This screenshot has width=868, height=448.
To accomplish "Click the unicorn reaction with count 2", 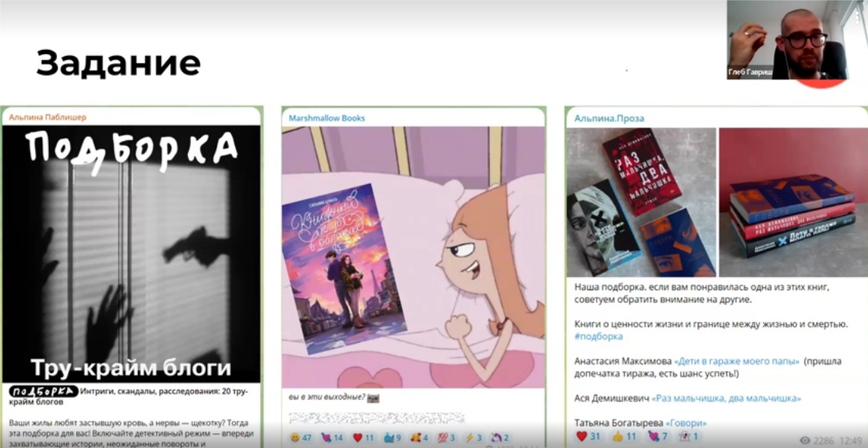I will click(x=500, y=437).
